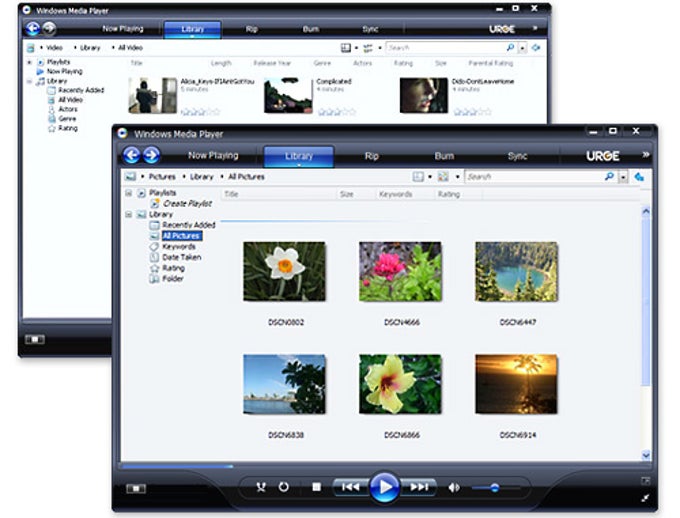Image resolution: width=680 pixels, height=518 pixels.
Task: Switch to compact mode icon bottom right
Action: pyautogui.click(x=645, y=498)
